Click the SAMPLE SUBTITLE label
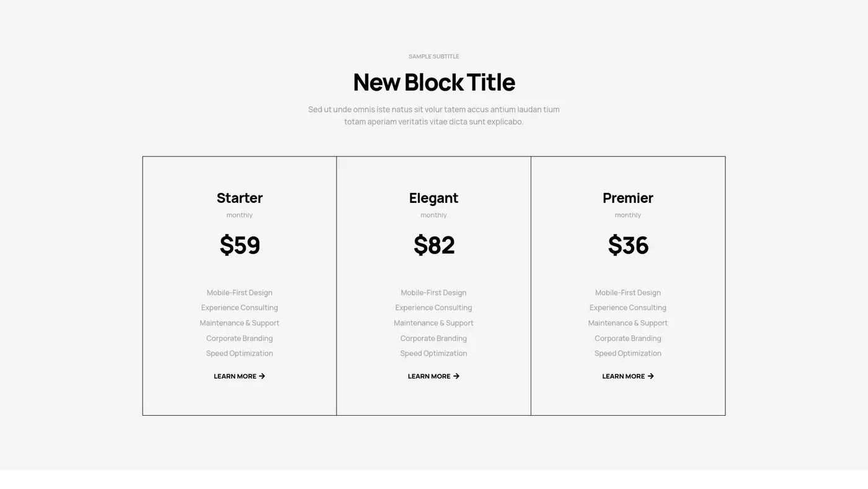 click(x=433, y=56)
